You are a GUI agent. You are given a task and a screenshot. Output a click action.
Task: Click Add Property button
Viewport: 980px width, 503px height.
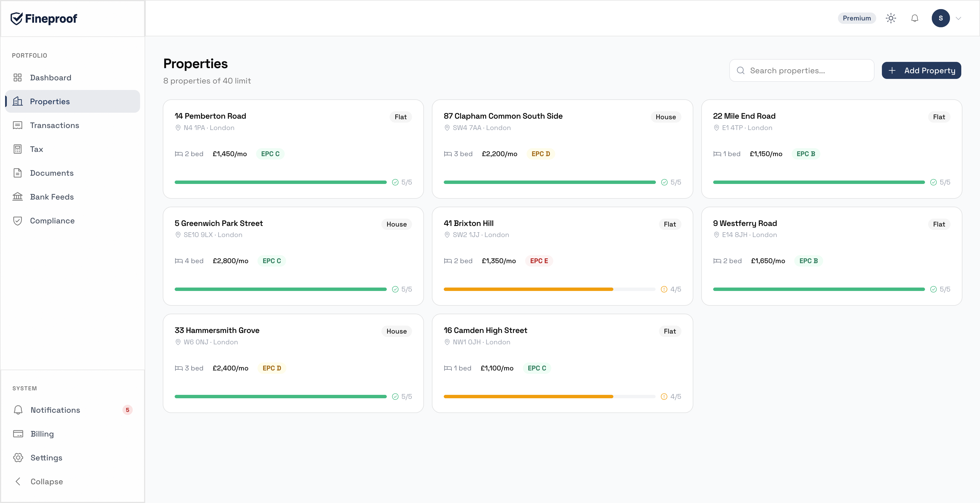tap(921, 70)
